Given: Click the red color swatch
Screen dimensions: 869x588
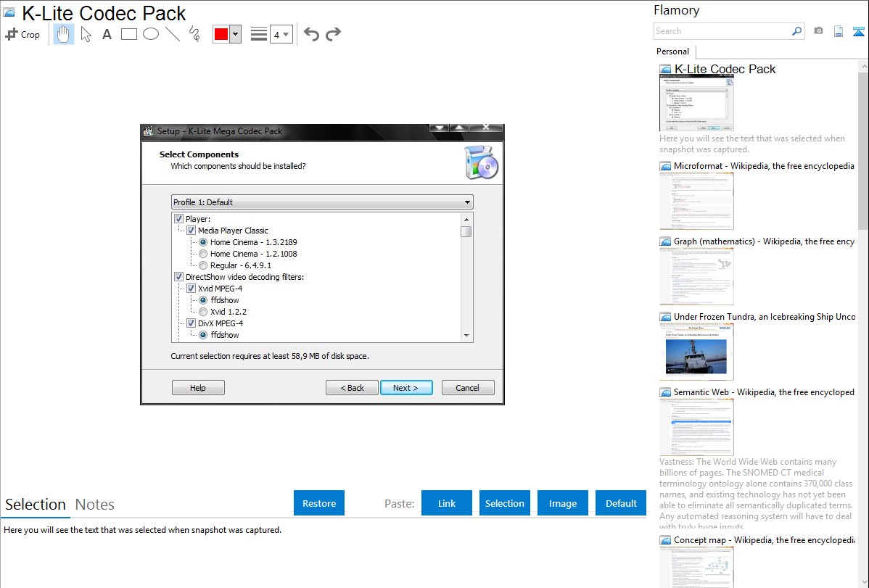Looking at the screenshot, I should [x=221, y=34].
